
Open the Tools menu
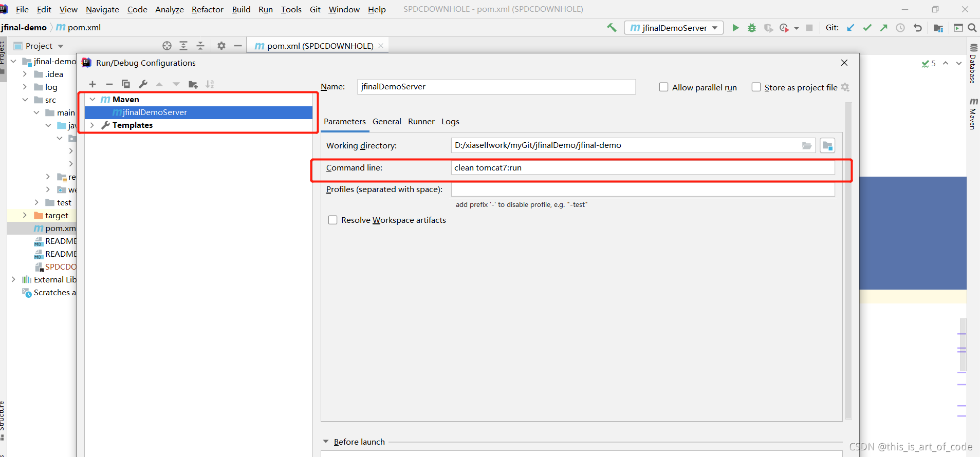click(291, 9)
